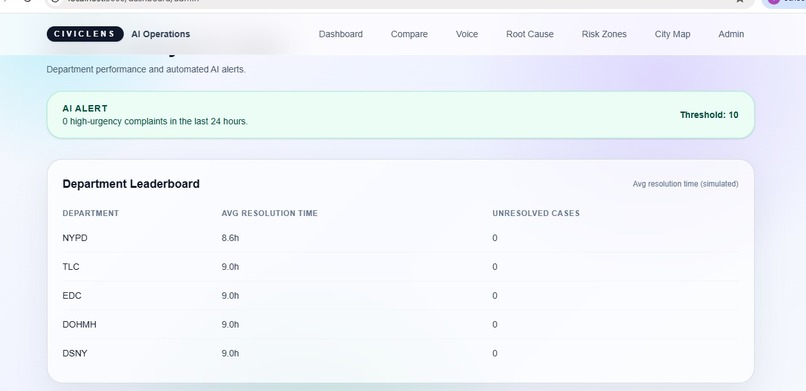Click the Department Leaderboard heading
The height and width of the screenshot is (391, 806).
[x=131, y=184]
